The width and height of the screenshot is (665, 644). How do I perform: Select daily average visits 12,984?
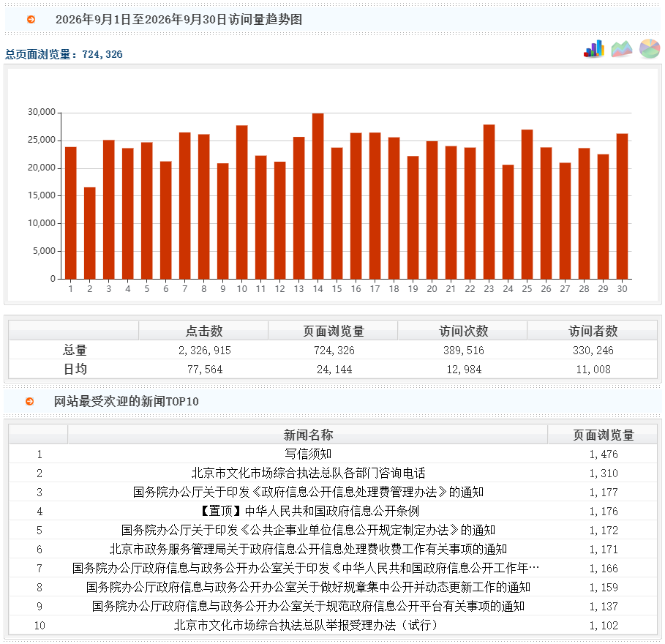(x=464, y=370)
